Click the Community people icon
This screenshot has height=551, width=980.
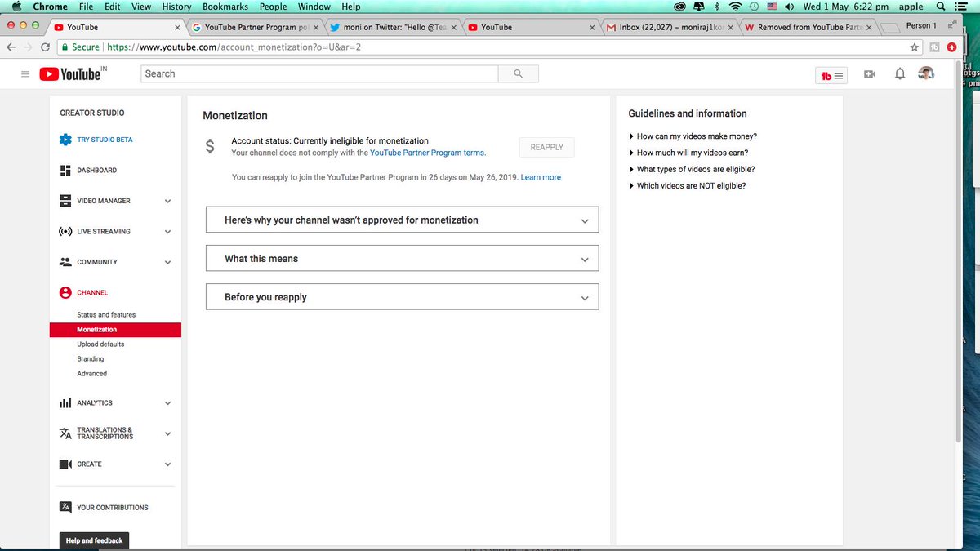coord(65,262)
